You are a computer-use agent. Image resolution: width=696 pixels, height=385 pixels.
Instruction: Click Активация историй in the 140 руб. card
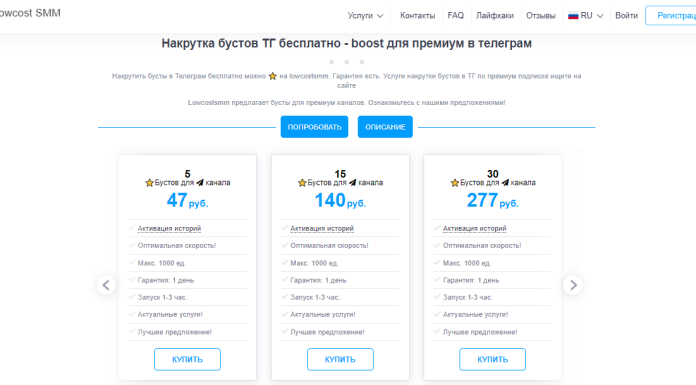[x=322, y=228]
